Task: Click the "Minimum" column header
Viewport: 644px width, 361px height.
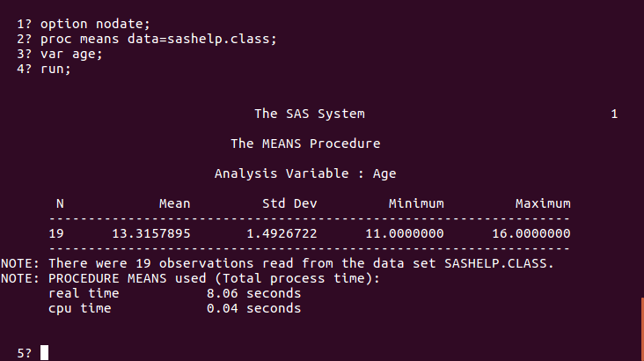Action: (x=416, y=203)
